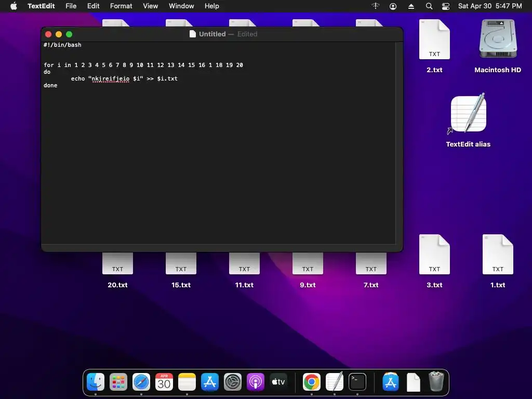The height and width of the screenshot is (399, 532).
Task: Open Podcasts app in the Dock
Action: pos(256,382)
